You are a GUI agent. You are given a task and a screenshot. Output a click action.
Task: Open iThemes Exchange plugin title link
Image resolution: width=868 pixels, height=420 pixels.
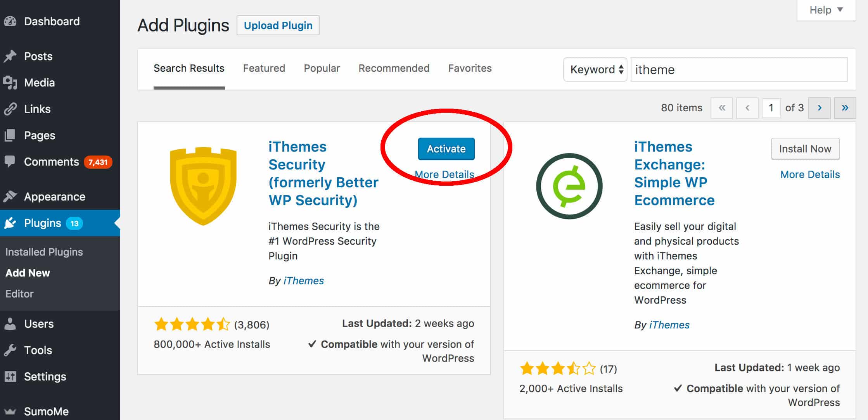coord(674,173)
